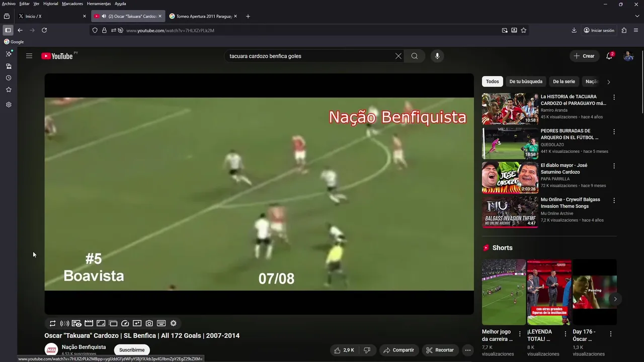Toggle cinema mode clapperboard icon
The image size is (644, 362).
tap(89, 323)
